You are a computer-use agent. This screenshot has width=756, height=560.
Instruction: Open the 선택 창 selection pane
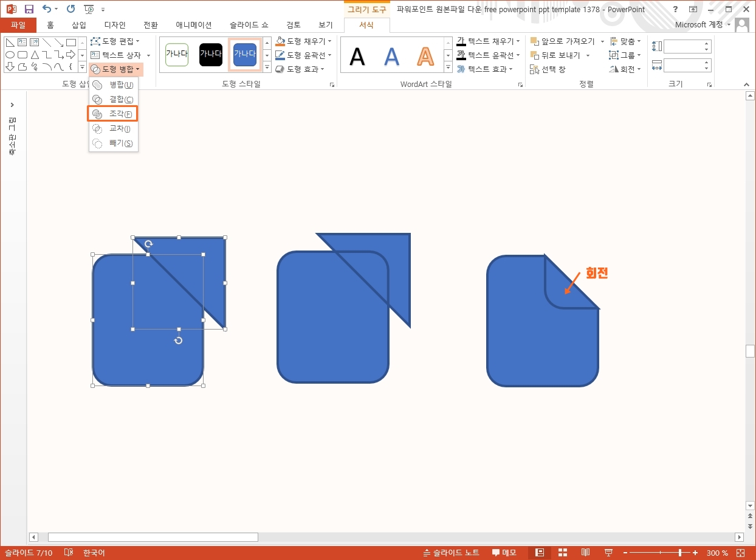click(x=548, y=69)
